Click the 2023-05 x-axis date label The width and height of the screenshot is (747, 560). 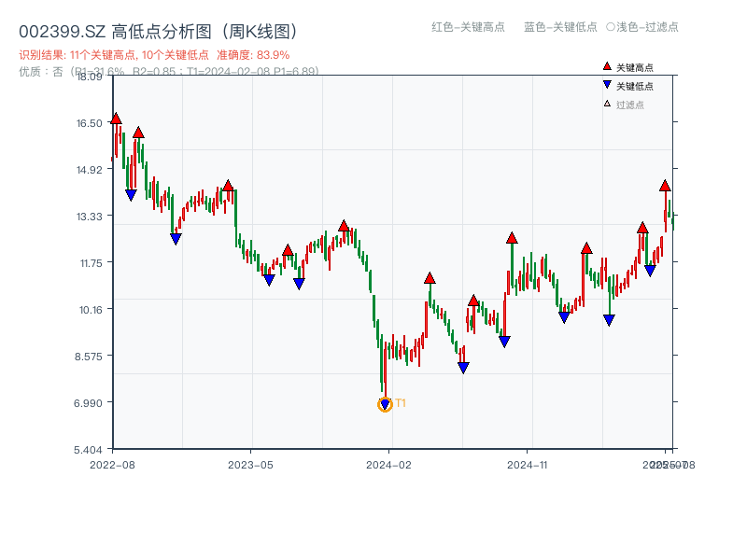(250, 464)
